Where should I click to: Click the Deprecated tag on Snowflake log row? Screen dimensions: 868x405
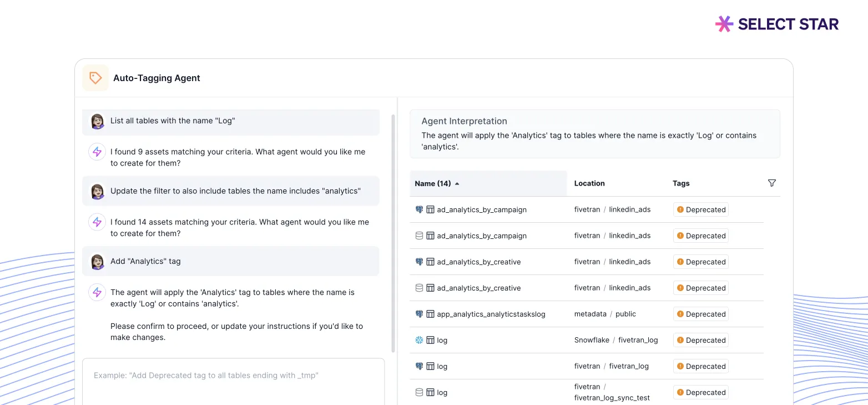(x=700, y=340)
